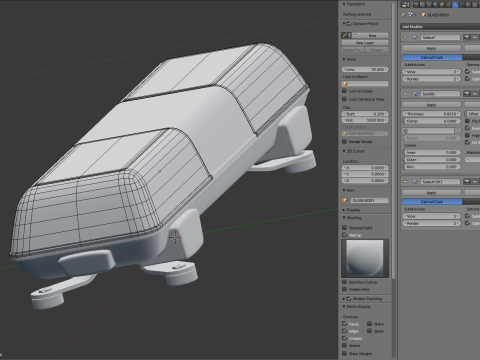Enable Lock to Cursor checkbox
This screenshot has width=480, height=360.
(345, 91)
